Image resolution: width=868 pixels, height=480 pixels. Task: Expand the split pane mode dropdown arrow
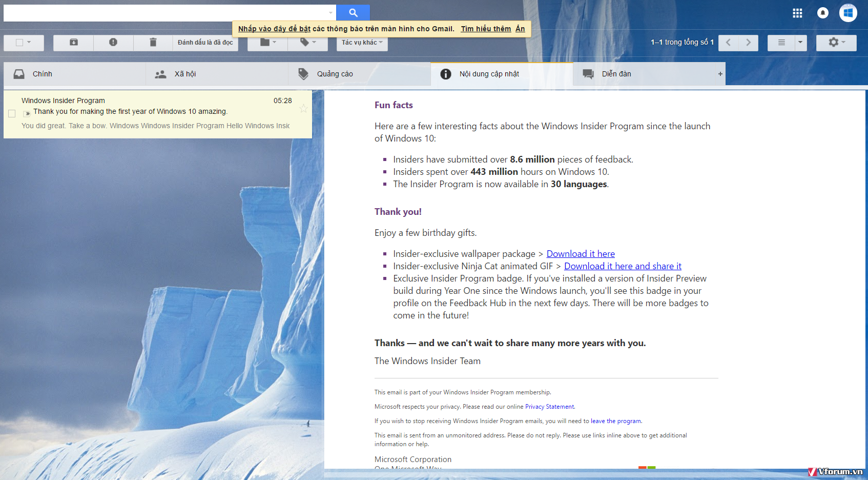pyautogui.click(x=800, y=43)
